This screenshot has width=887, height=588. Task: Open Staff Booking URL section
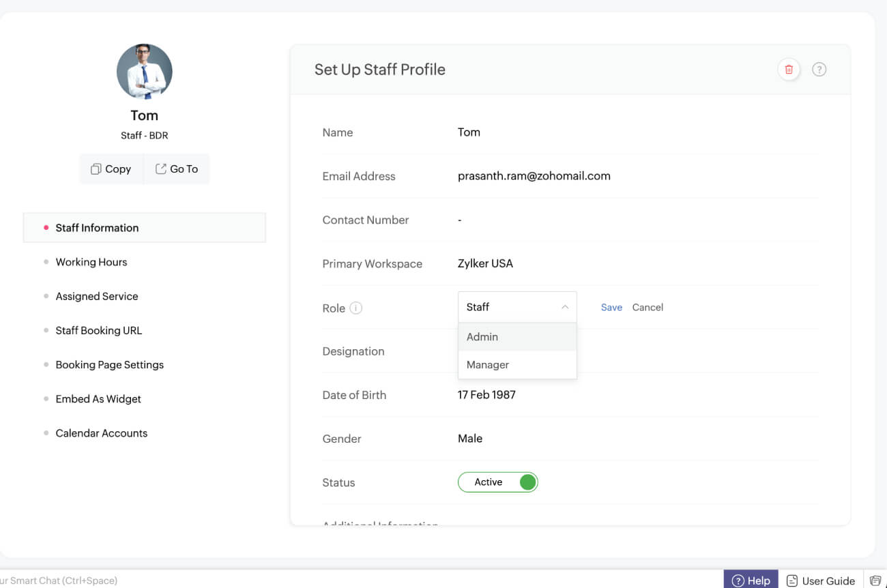99,330
